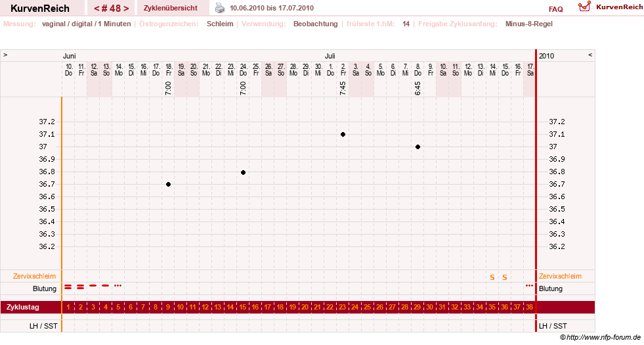
Task: Click the S mucus marker on cycle day 36
Action: tap(505, 277)
